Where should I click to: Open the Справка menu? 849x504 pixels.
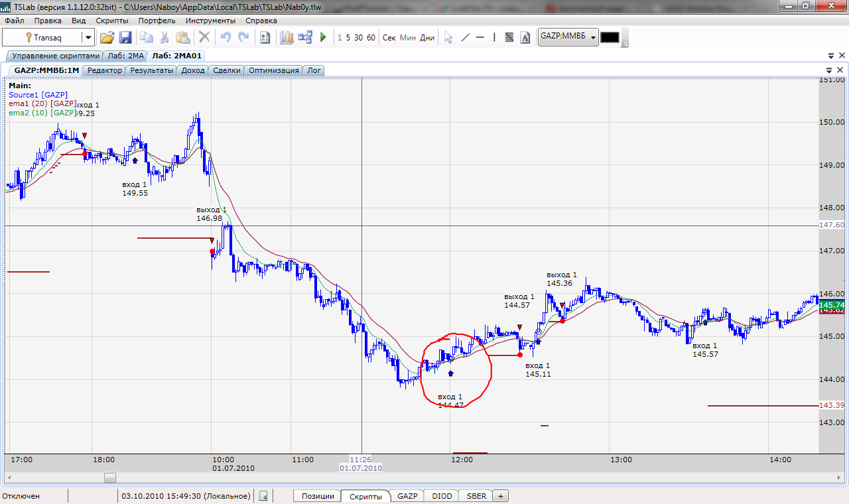click(261, 21)
